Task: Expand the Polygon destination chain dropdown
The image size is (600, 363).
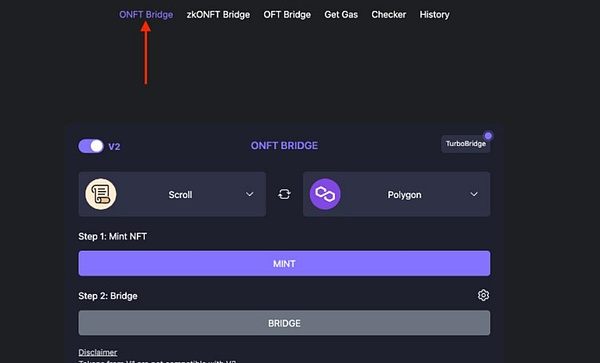Action: [x=396, y=194]
